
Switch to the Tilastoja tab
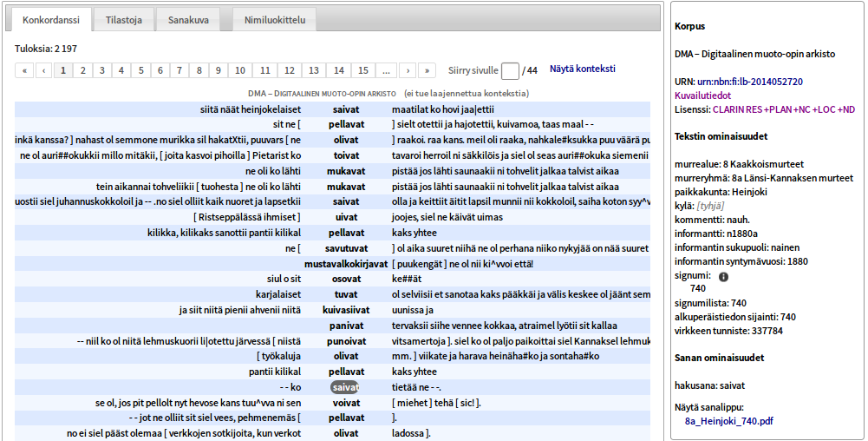(125, 18)
